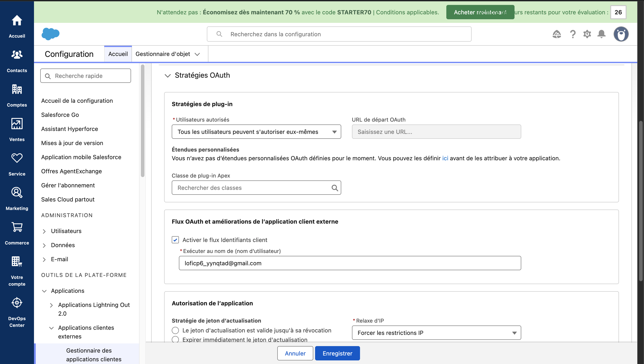Click Acheter maintenant button
The height and width of the screenshot is (364, 644).
click(480, 12)
